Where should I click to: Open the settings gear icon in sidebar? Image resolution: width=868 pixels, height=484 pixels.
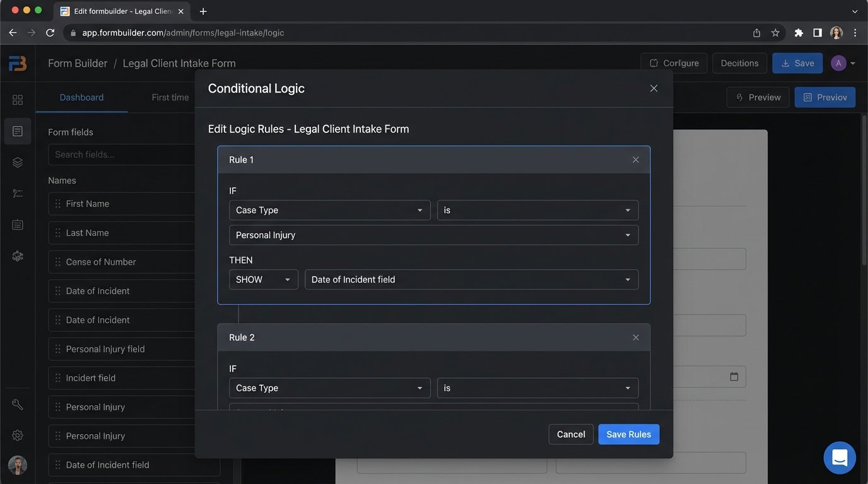[17, 435]
